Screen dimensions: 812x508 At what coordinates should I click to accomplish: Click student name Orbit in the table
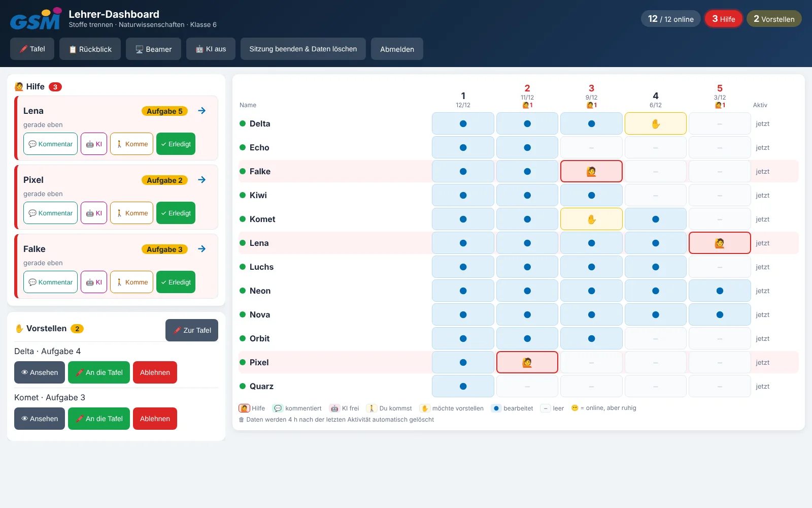(x=259, y=338)
